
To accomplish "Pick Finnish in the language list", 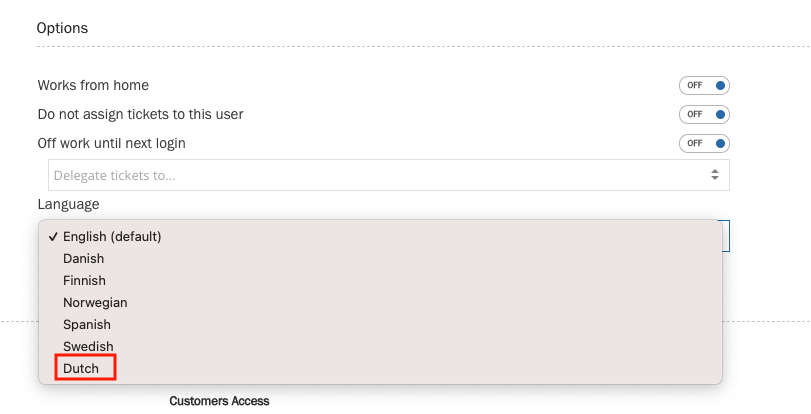I will click(x=84, y=281).
